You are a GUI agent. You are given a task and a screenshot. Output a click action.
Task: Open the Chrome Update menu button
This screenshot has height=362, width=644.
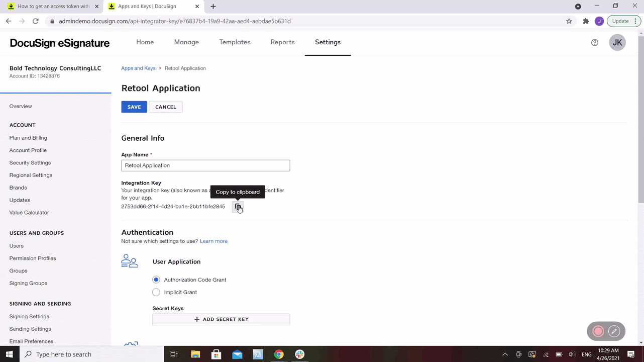625,21
